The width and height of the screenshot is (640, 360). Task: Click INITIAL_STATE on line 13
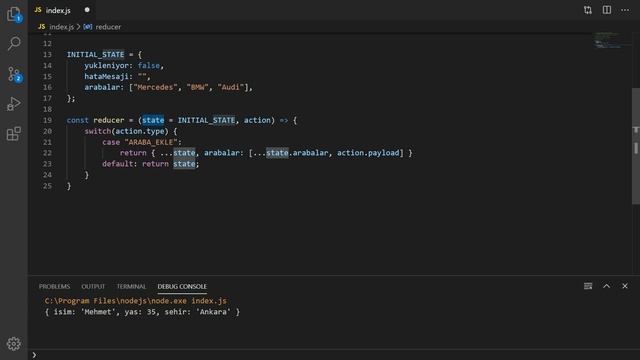tap(96, 55)
